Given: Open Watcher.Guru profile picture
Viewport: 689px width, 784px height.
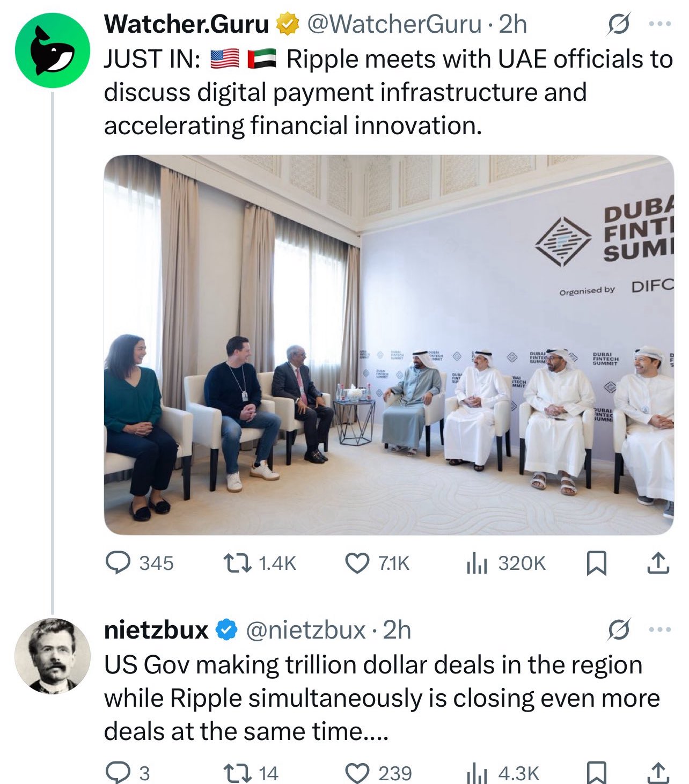Looking at the screenshot, I should 52,52.
